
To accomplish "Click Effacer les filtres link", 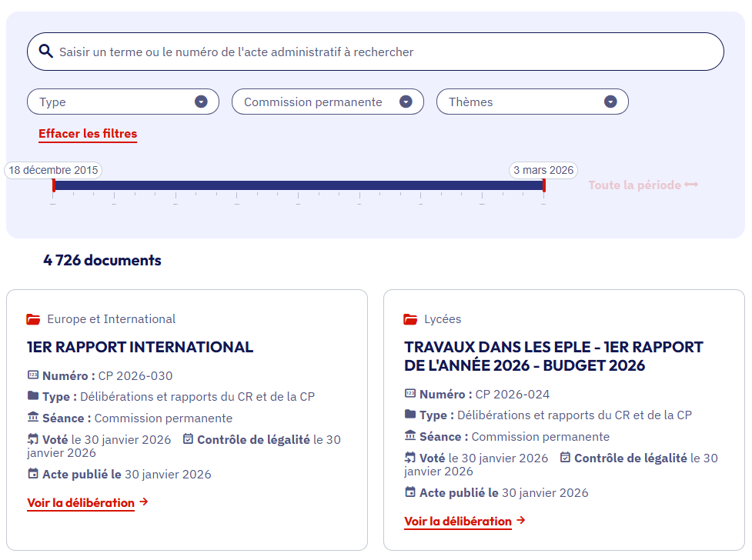I will pyautogui.click(x=88, y=134).
